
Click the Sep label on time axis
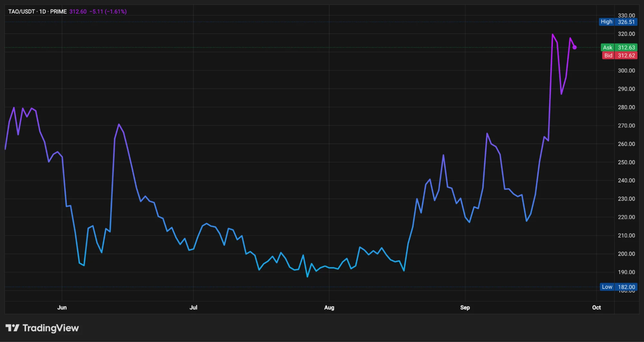click(465, 308)
